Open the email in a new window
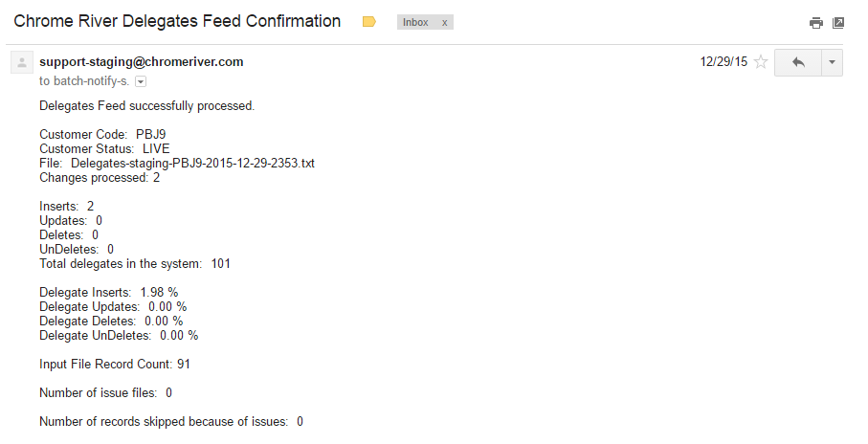This screenshot has height=444, width=868. pos(838,23)
